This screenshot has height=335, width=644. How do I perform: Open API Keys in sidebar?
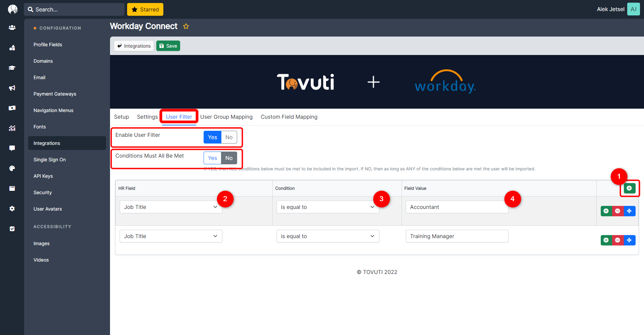(67, 176)
